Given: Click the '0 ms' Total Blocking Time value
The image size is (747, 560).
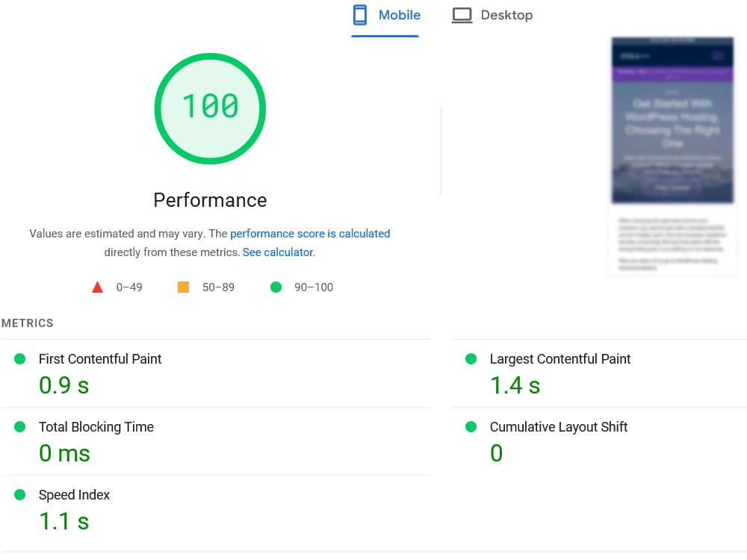Looking at the screenshot, I should (x=64, y=453).
